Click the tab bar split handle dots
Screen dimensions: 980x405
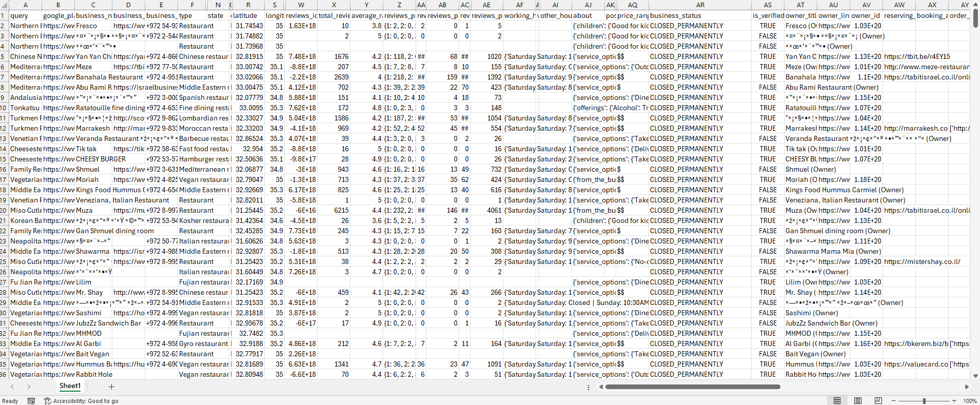pos(589,387)
